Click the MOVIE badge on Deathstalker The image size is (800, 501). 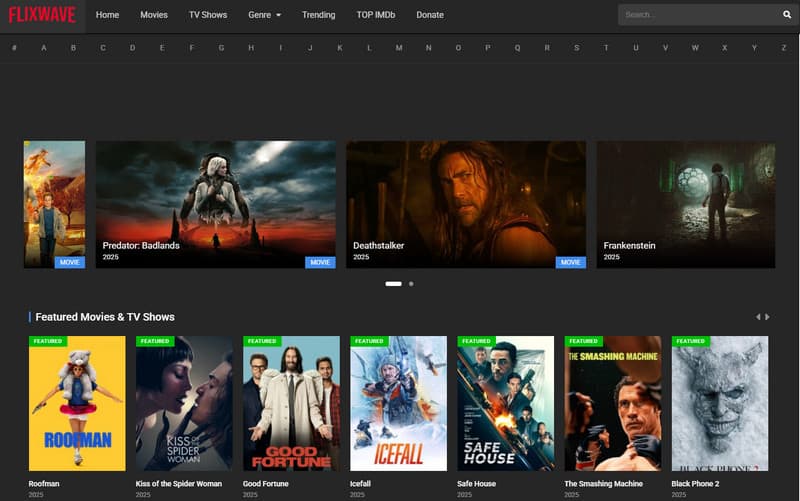tap(570, 262)
